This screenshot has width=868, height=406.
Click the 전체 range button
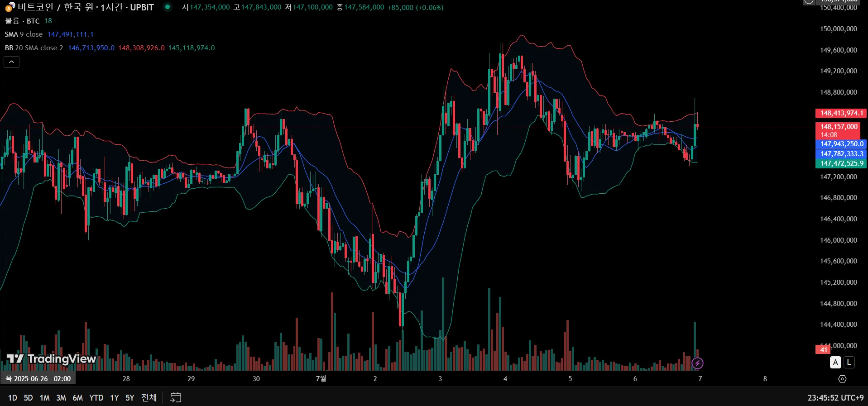click(x=149, y=398)
